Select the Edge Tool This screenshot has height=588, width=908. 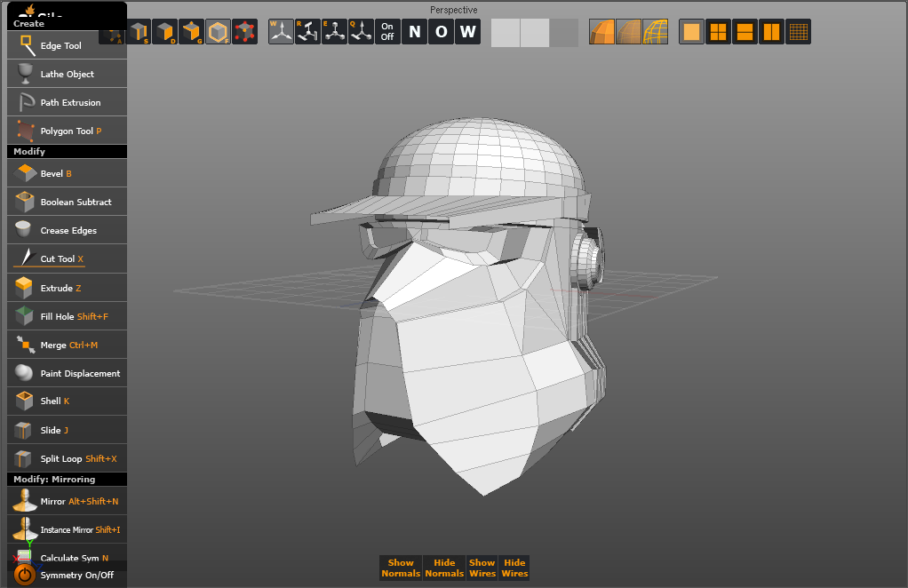pos(67,45)
